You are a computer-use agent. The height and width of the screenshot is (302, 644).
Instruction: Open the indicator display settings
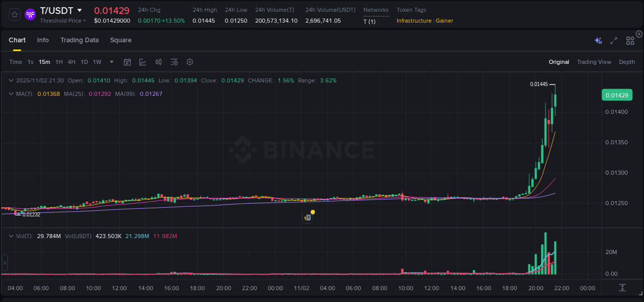pos(174,62)
